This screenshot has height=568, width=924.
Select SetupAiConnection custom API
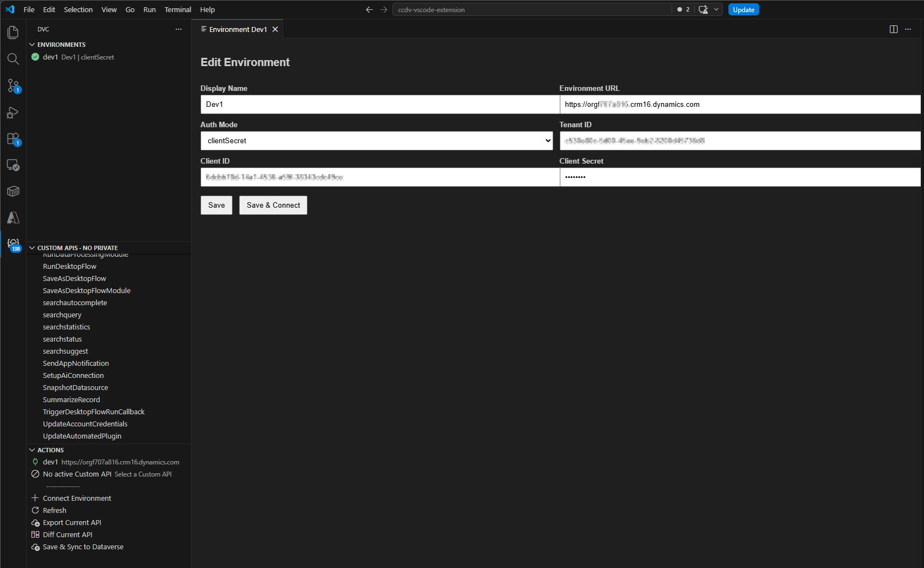tap(73, 375)
